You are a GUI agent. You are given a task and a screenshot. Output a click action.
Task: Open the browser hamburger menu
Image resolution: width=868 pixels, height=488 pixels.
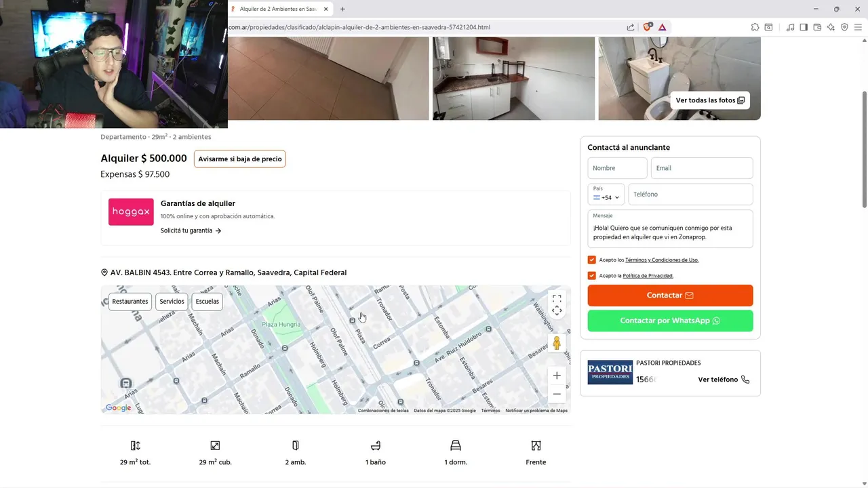[858, 27]
